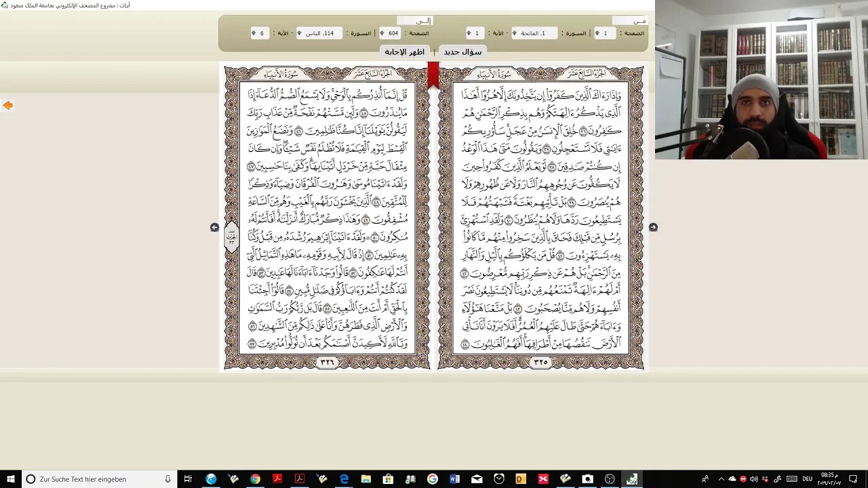Open the end surah dropdown '114. الناس'

click(x=319, y=33)
